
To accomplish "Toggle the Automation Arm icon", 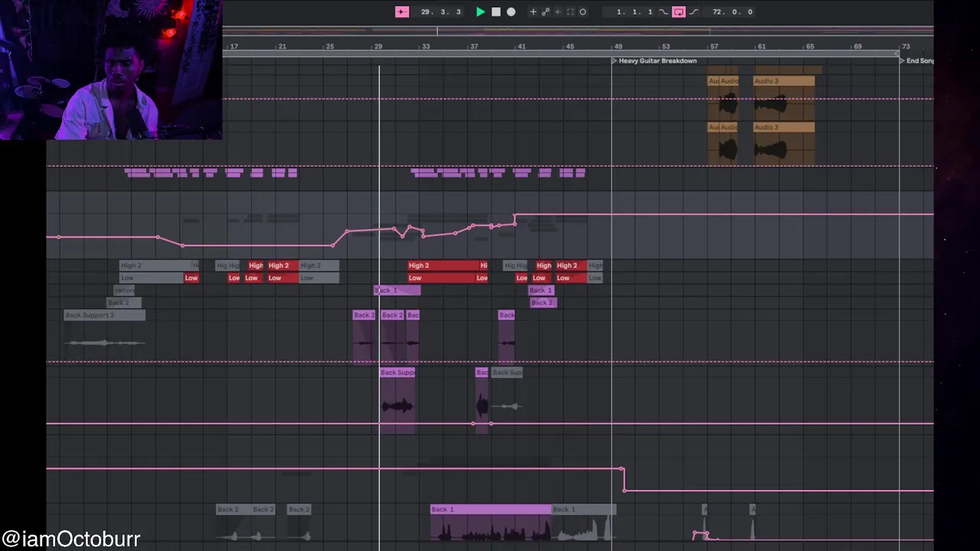I will [546, 11].
